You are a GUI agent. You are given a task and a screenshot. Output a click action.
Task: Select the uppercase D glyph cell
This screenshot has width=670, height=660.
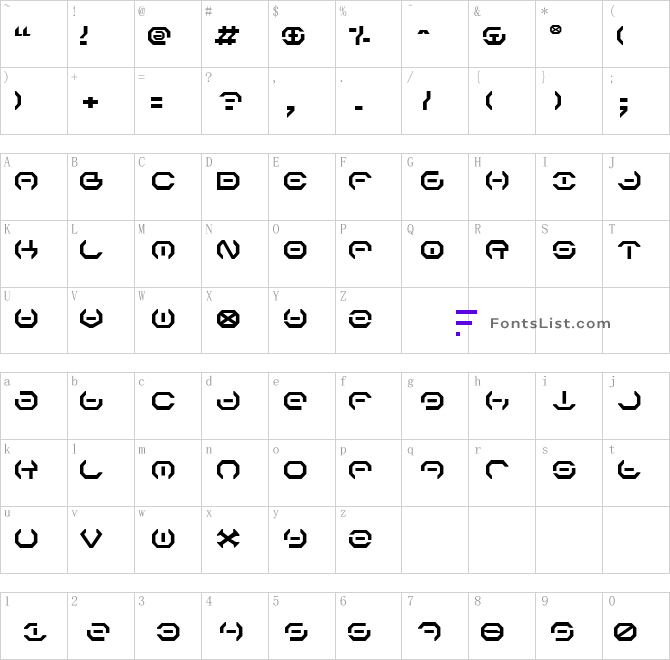pos(235,187)
